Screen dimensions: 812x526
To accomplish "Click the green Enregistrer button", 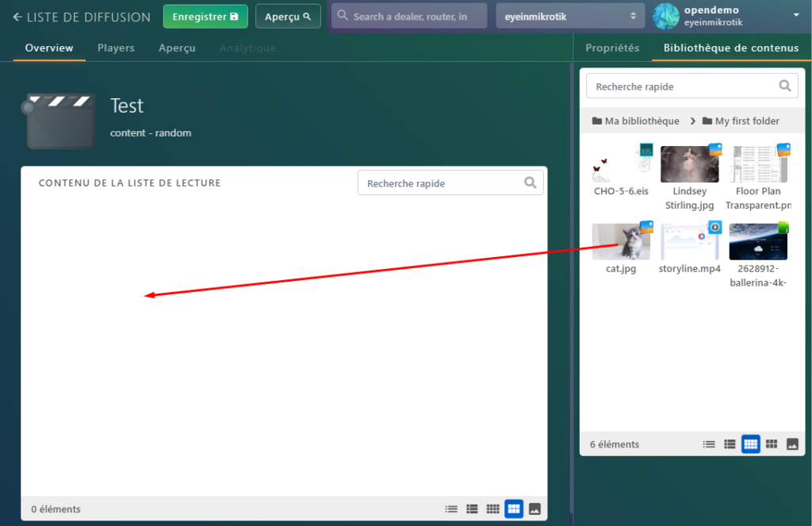I will pos(205,17).
